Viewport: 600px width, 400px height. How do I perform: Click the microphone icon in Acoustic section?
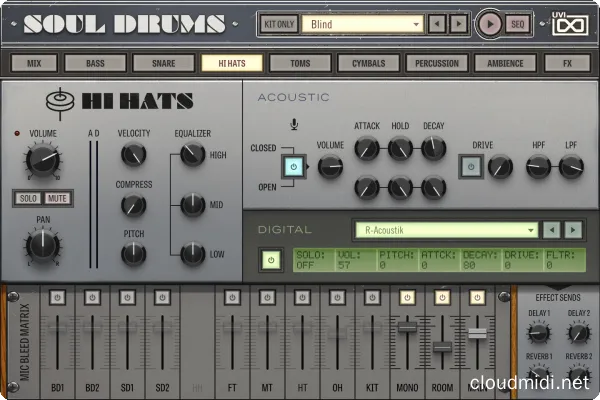click(294, 124)
